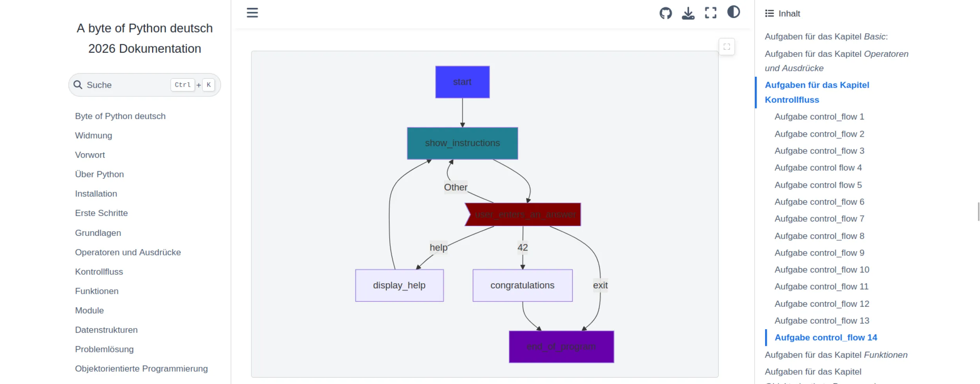Jump to Aufgabe control_flow 7
The width and height of the screenshot is (980, 384).
(819, 218)
